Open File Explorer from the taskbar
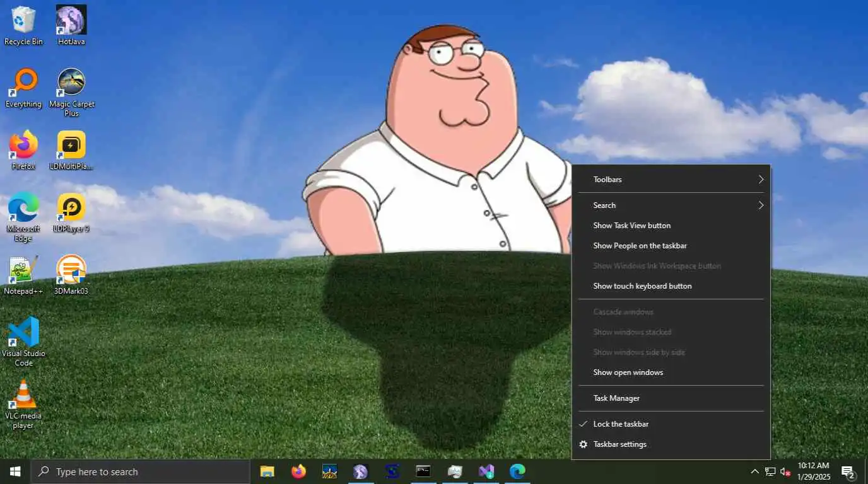 267,471
